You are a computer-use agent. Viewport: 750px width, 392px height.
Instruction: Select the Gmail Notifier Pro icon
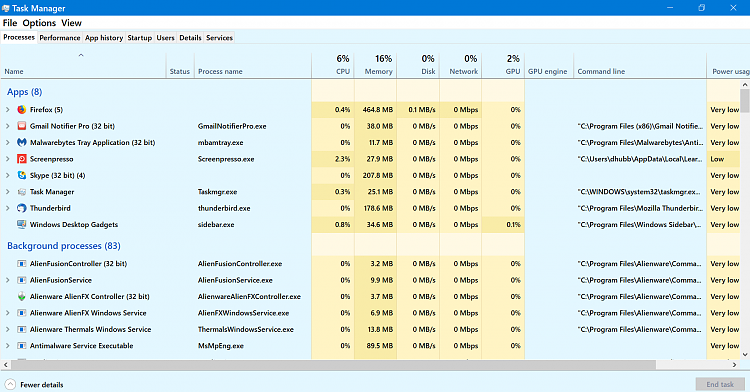[x=22, y=126]
